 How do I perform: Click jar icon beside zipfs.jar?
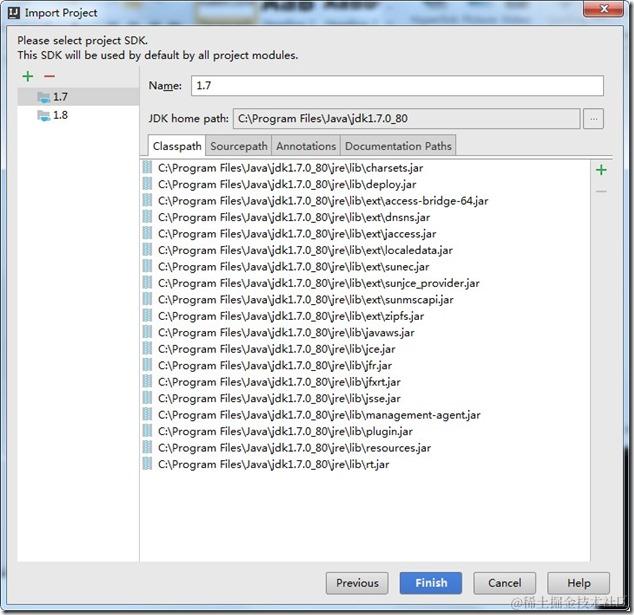click(148, 316)
